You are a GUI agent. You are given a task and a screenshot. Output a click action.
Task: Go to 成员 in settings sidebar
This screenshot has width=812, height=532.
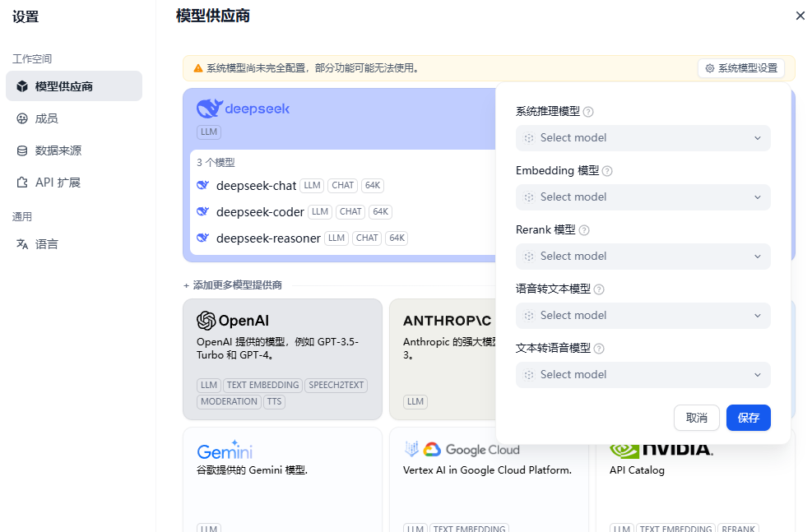(46, 118)
